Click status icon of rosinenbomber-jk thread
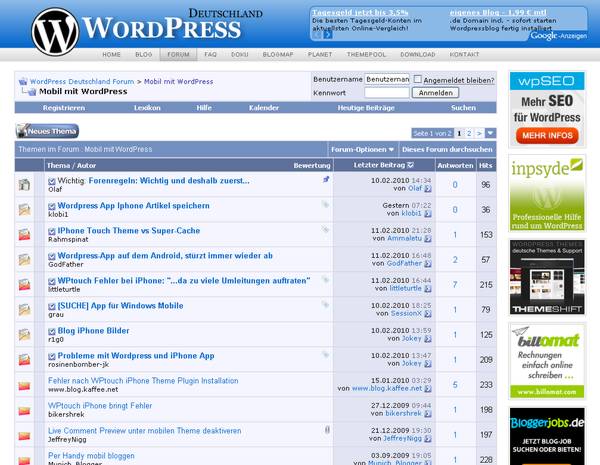Viewport: 600px width, 465px height. click(x=24, y=359)
